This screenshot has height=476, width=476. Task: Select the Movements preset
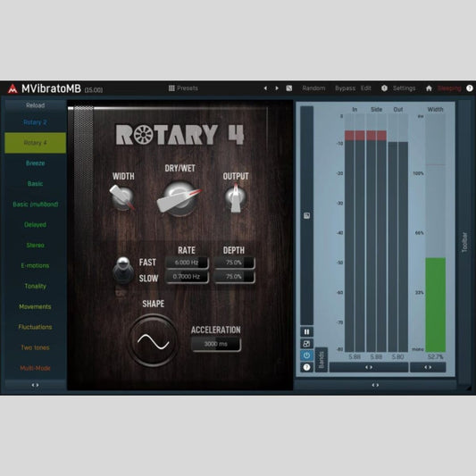[35, 306]
